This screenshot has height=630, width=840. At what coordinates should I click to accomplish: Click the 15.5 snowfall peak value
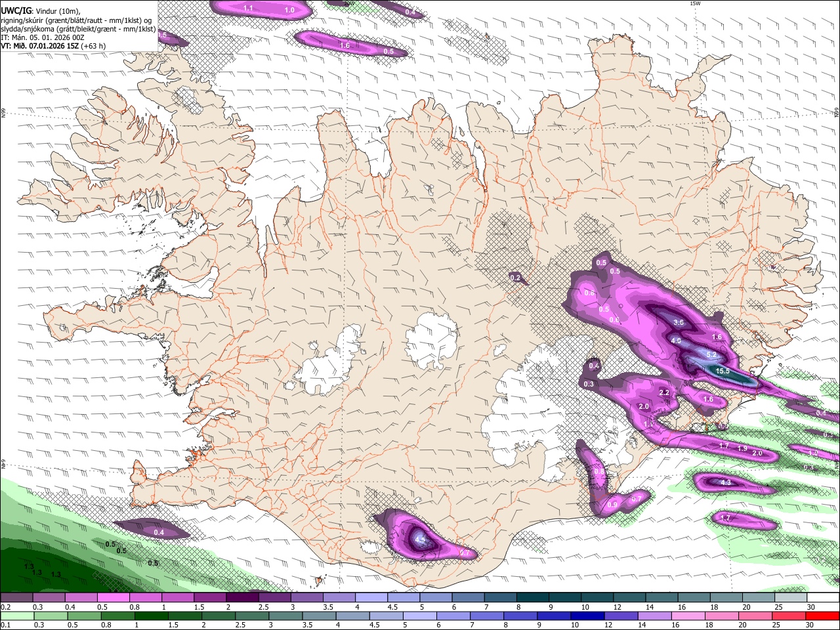pos(722,371)
